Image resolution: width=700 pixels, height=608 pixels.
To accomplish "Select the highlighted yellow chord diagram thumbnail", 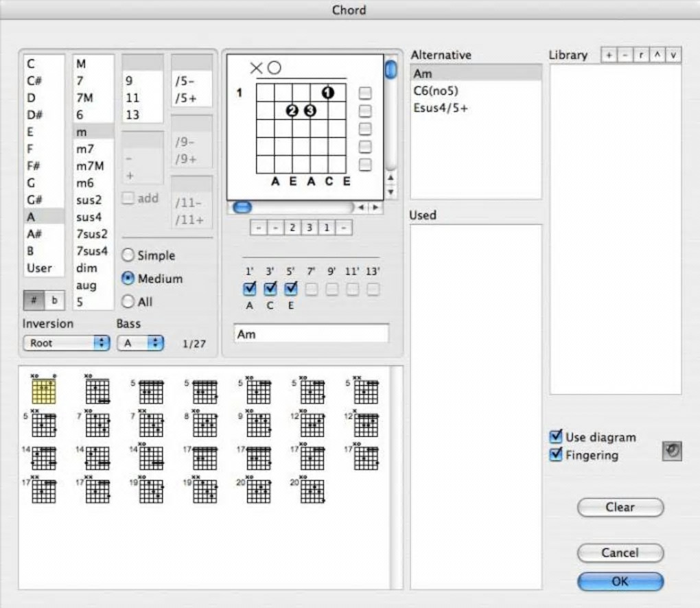I will [44, 390].
